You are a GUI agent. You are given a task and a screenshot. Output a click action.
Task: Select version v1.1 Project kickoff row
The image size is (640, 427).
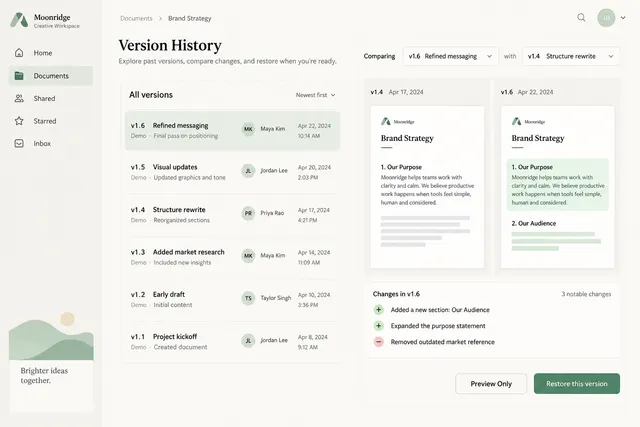(232, 342)
